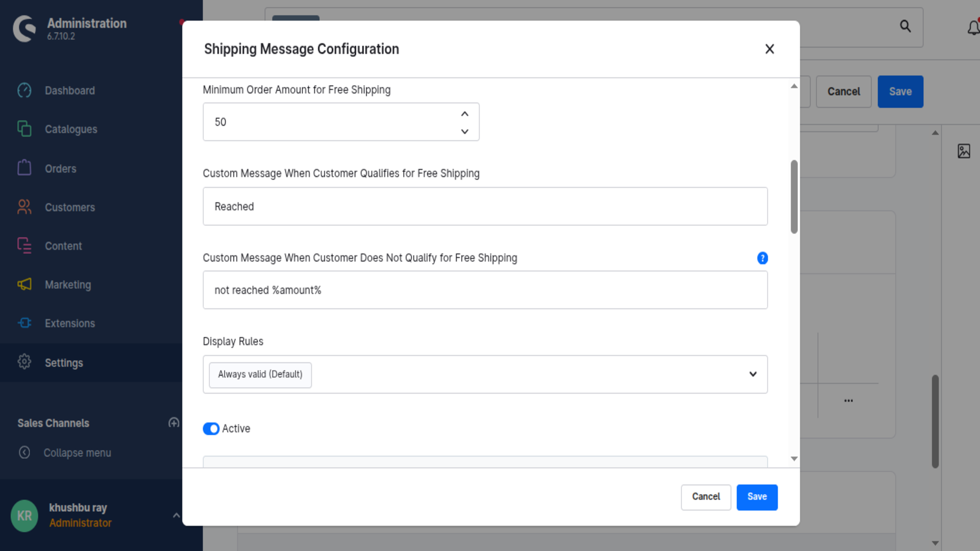
Task: Open the Customers people icon
Action: pyautogui.click(x=24, y=207)
